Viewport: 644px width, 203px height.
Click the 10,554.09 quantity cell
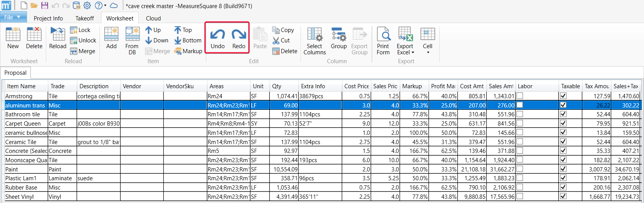coord(284,169)
